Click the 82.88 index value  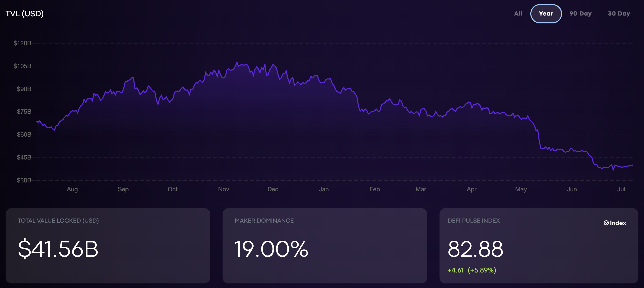point(475,249)
